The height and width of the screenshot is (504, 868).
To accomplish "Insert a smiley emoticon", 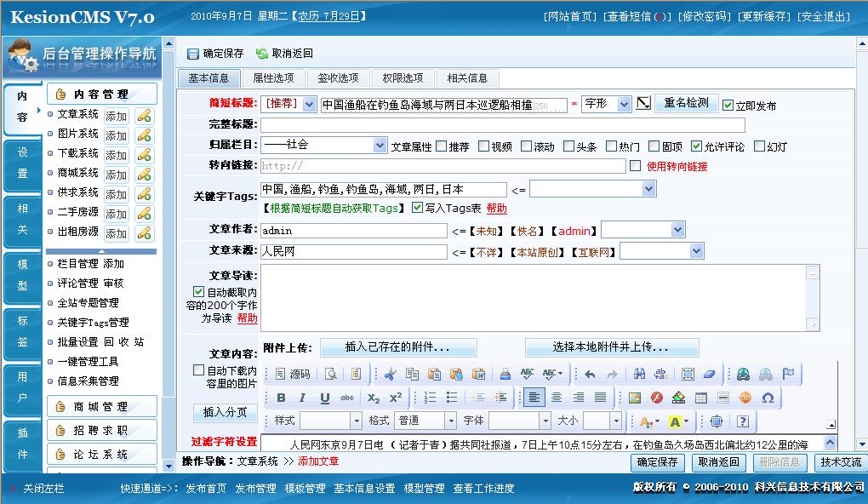I will [745, 398].
